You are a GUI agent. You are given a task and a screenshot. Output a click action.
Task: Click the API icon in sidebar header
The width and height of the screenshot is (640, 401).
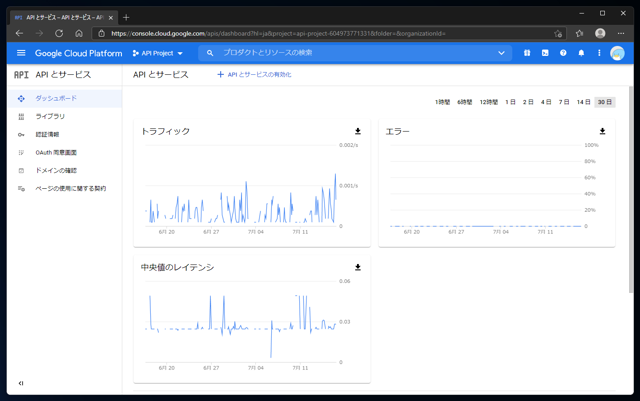tap(21, 75)
